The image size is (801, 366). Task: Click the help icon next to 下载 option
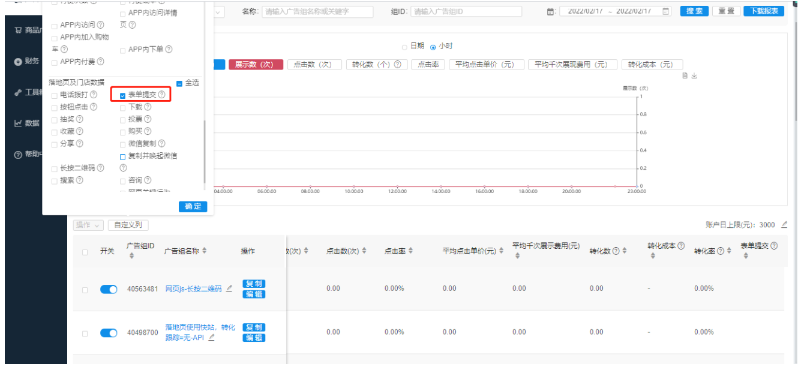(x=148, y=107)
